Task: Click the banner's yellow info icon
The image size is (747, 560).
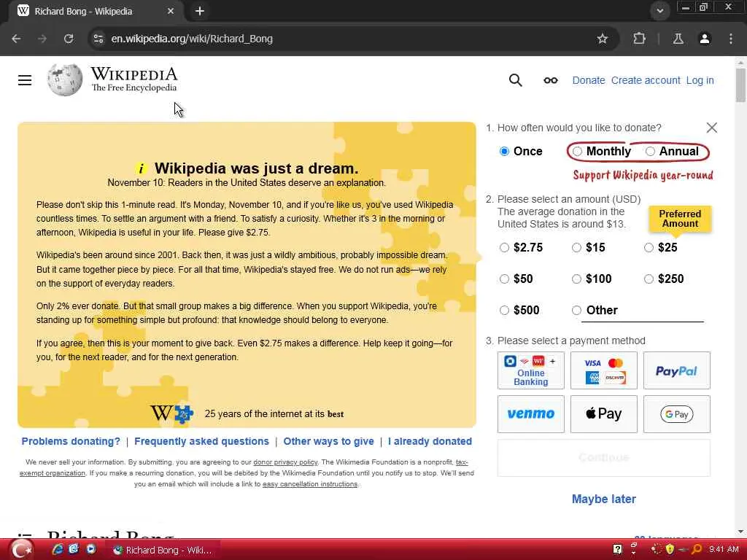Action: (141, 168)
